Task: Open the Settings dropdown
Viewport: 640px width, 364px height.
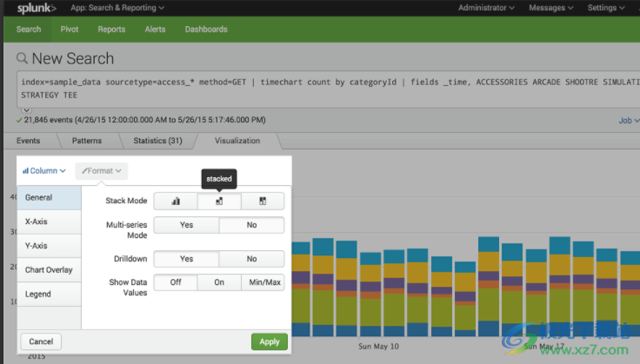Action: tap(606, 8)
